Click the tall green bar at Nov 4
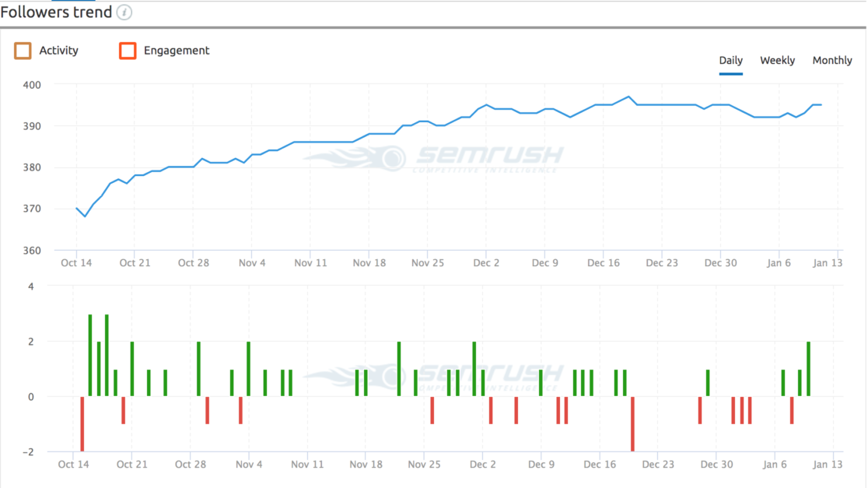This screenshot has height=488, width=868. tap(249, 369)
